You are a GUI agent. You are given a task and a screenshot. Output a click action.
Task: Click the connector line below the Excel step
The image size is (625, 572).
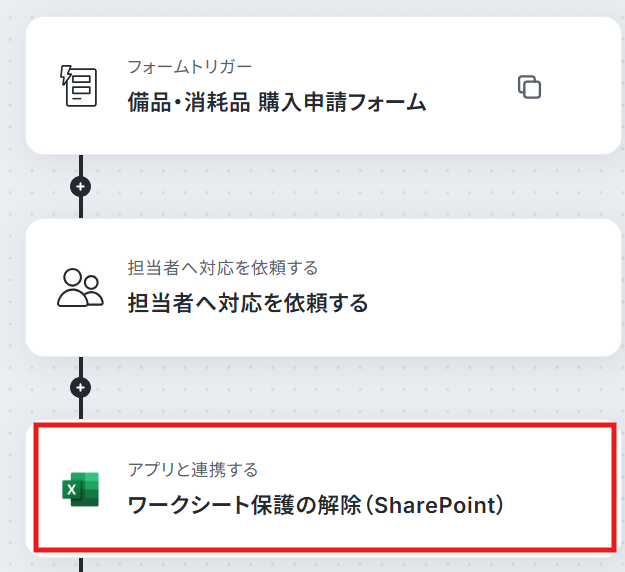(81, 565)
